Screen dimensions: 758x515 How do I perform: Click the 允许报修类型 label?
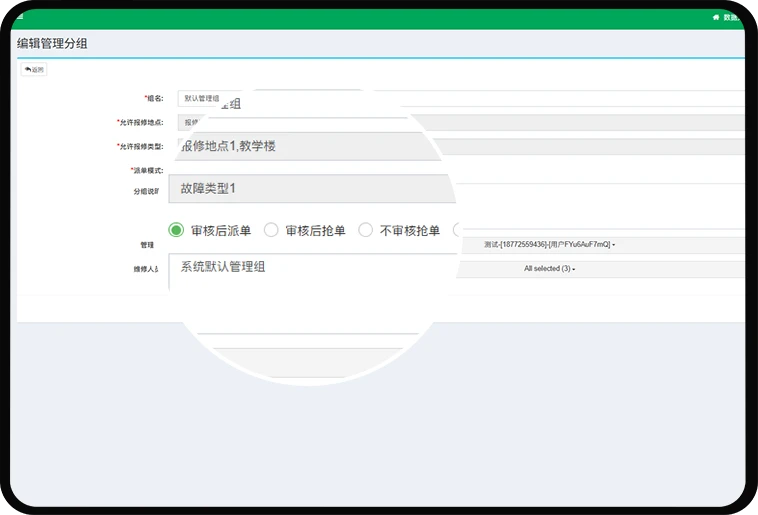click(140, 146)
